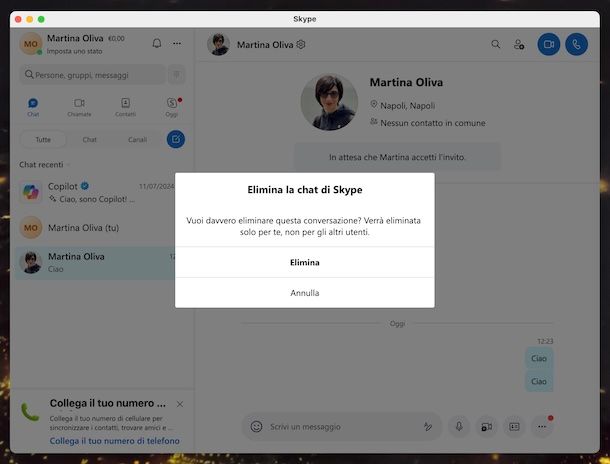Image resolution: width=610 pixels, height=464 pixels.
Task: Select the Canali filter
Action: pyautogui.click(x=137, y=140)
